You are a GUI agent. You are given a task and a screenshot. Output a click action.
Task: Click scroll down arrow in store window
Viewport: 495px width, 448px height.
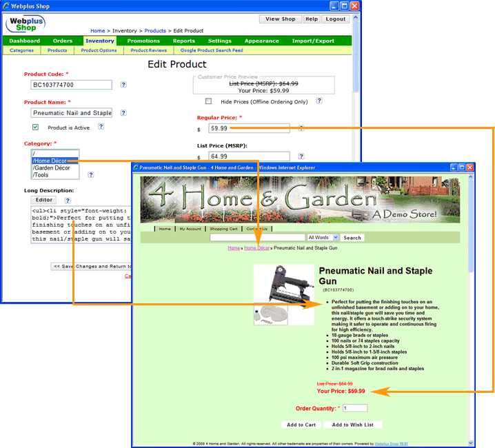pyautogui.click(x=471, y=443)
